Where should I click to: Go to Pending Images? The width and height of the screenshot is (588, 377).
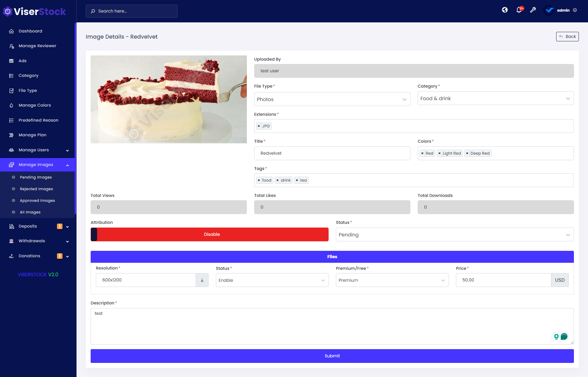pos(36,177)
